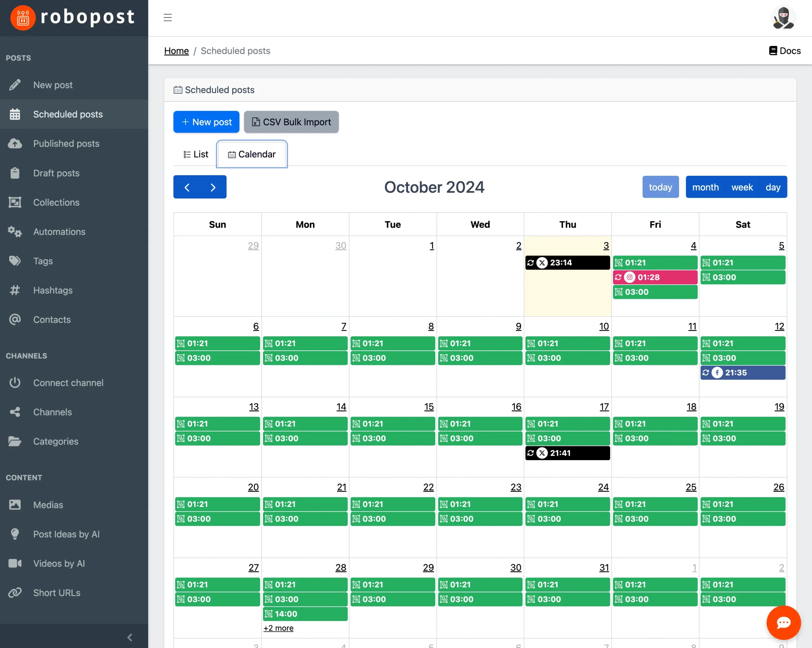Click the Post Ideas by AI lightbulb icon
This screenshot has width=812, height=648.
15,534
